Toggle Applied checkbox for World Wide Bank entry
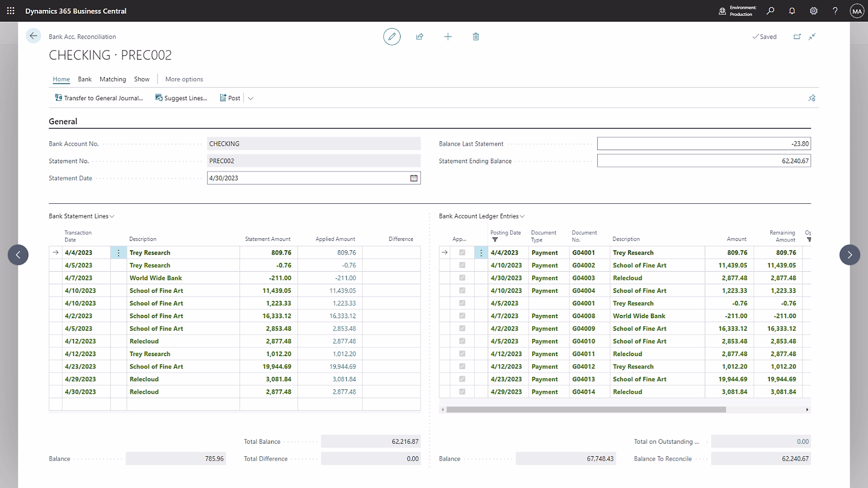Screen dimensions: 868x488 click(462, 316)
